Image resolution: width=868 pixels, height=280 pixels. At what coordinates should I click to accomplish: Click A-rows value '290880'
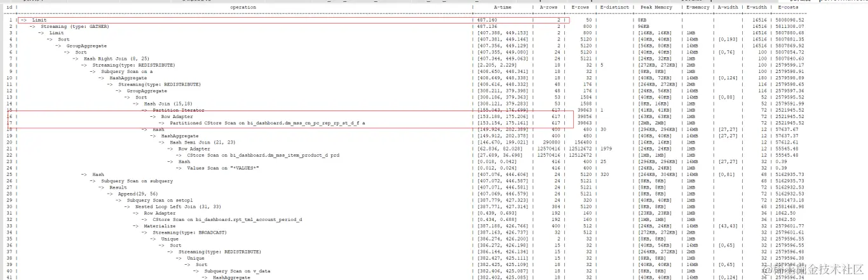click(551, 142)
